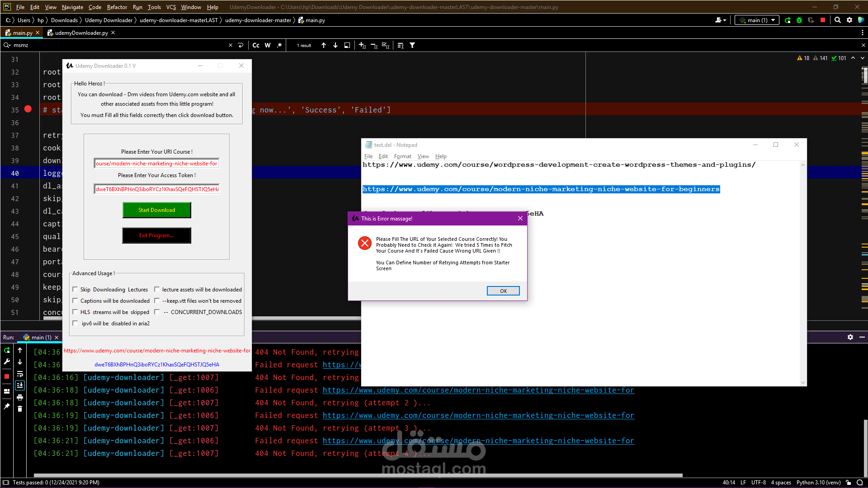Click the green Debug bug icon
868x488 pixels.
799,20
